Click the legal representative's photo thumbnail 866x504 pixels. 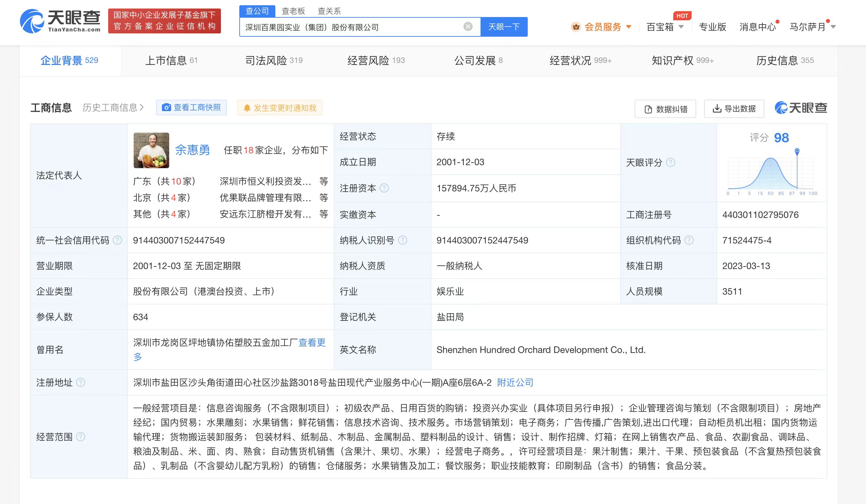tap(151, 150)
